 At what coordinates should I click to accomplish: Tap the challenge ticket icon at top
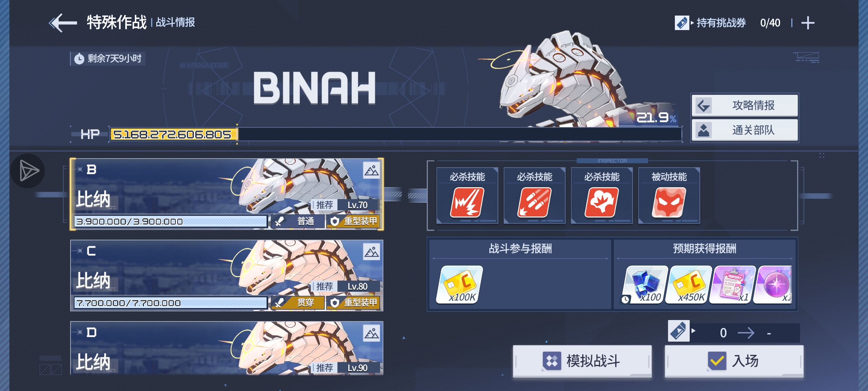[x=682, y=23]
